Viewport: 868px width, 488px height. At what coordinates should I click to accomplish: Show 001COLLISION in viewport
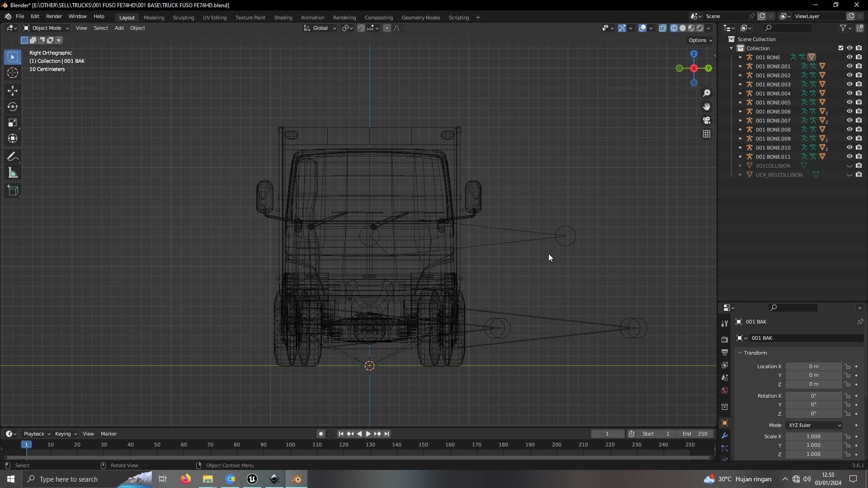tap(849, 166)
